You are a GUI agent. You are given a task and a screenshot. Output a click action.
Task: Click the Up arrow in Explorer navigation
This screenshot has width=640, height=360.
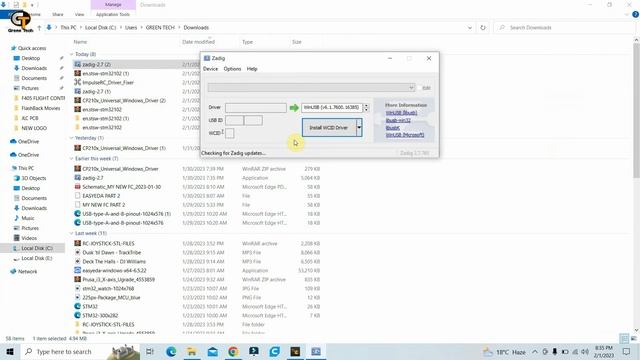[39, 27]
